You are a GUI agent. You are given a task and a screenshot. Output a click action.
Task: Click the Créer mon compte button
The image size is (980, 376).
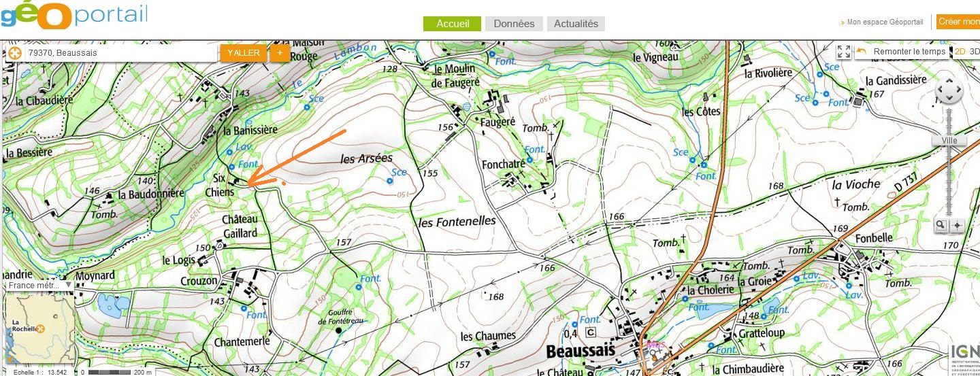point(958,22)
